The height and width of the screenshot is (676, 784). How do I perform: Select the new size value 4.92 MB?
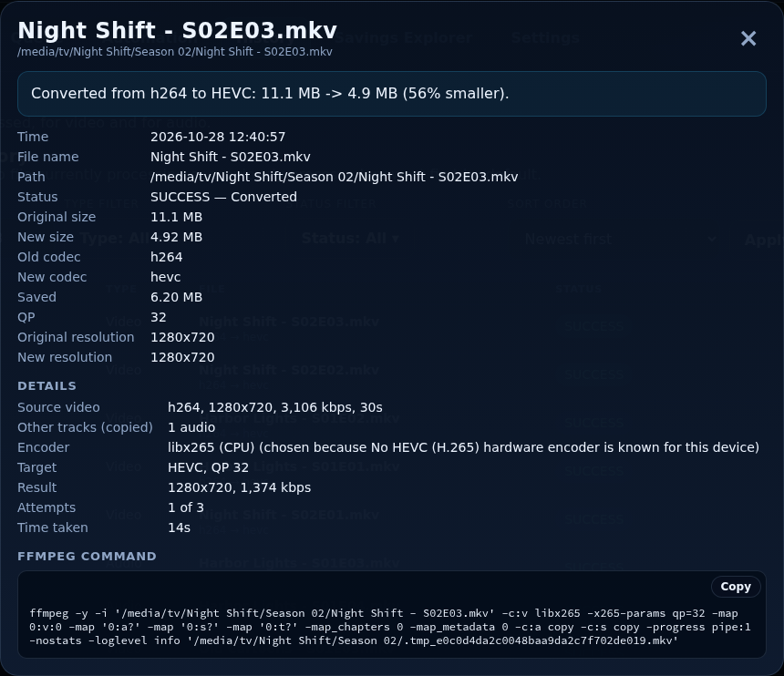[x=177, y=237]
